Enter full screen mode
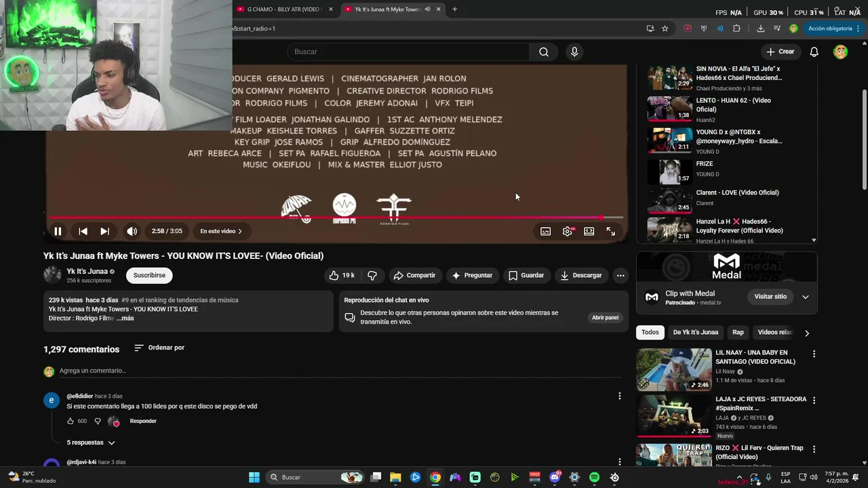This screenshot has height=488, width=868. point(610,231)
